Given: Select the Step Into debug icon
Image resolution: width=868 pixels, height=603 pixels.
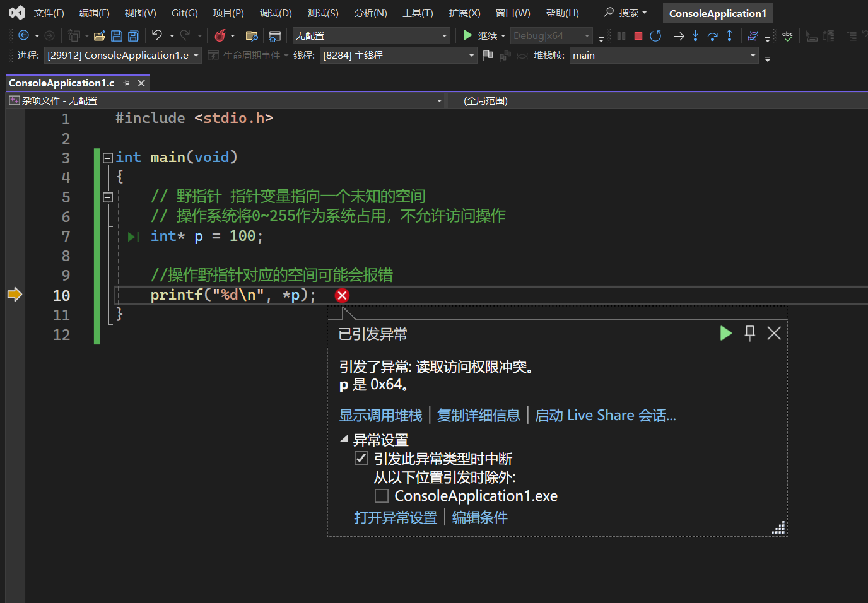Looking at the screenshot, I should pos(695,36).
